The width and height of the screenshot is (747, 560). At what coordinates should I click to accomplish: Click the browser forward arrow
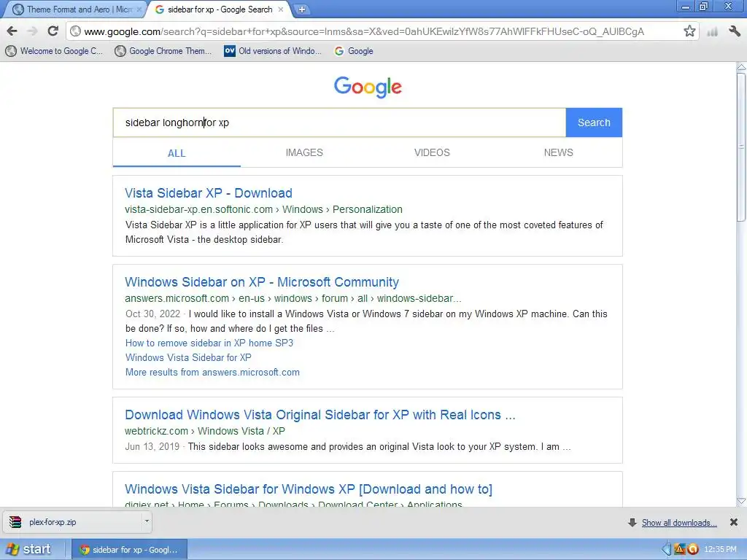pos(32,31)
